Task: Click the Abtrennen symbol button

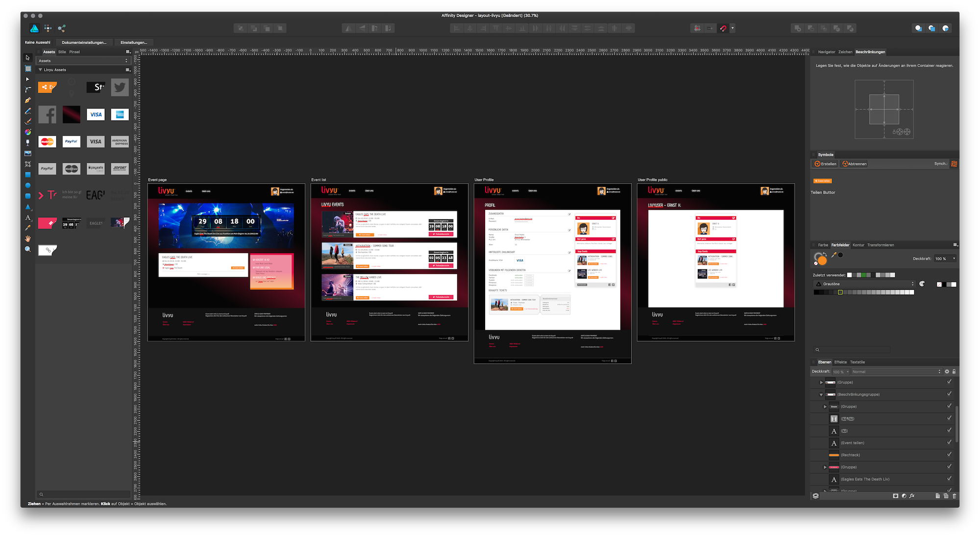Action: [855, 164]
